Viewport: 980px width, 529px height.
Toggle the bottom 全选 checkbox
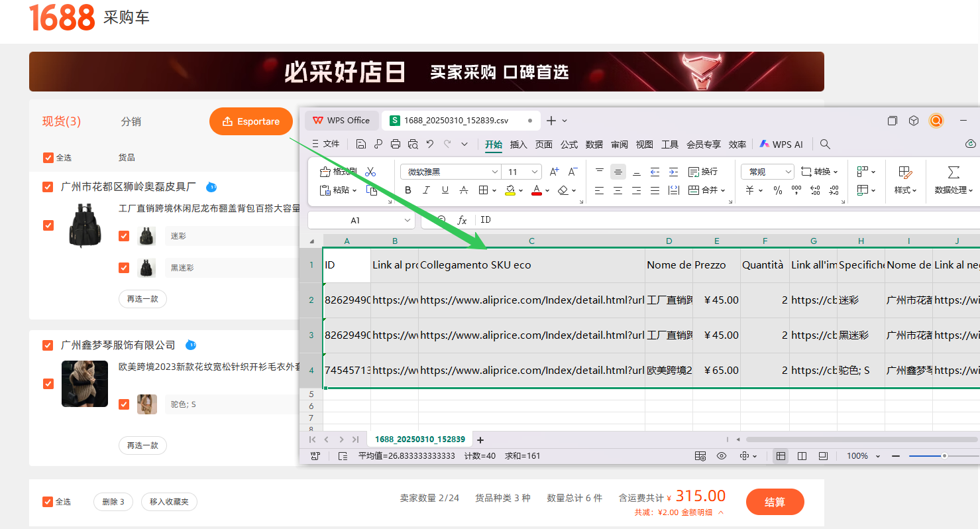48,502
